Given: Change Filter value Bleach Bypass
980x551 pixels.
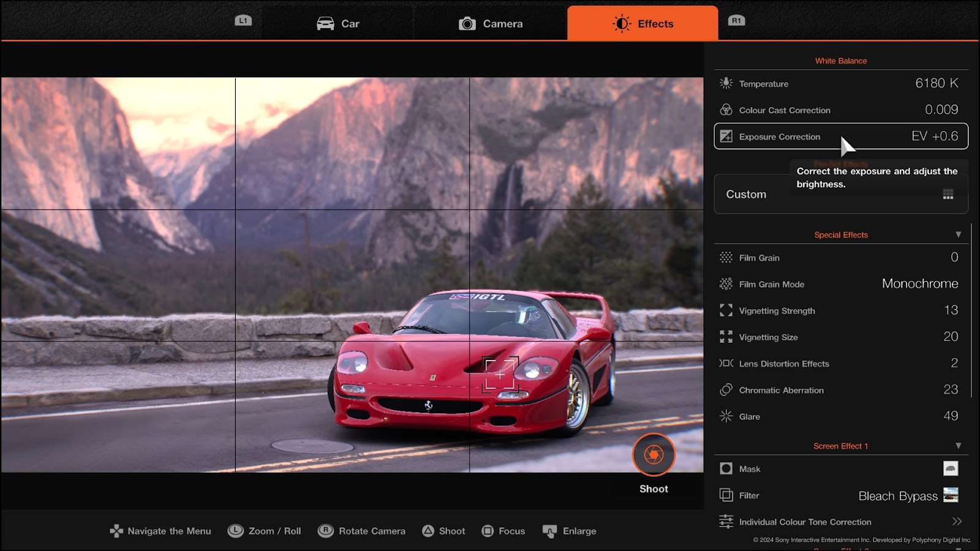Looking at the screenshot, I should pyautogui.click(x=898, y=496).
